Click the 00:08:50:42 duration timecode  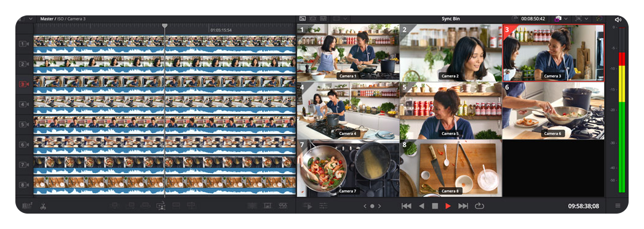(533, 18)
